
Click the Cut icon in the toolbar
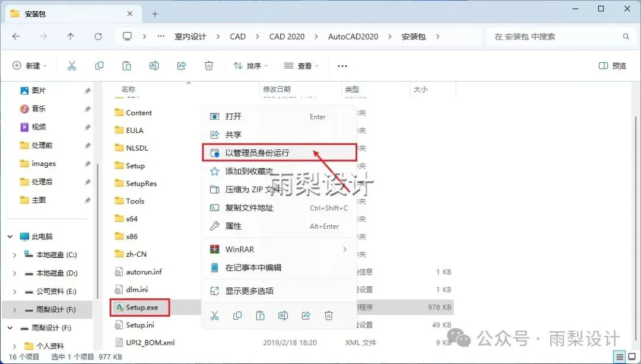point(72,66)
